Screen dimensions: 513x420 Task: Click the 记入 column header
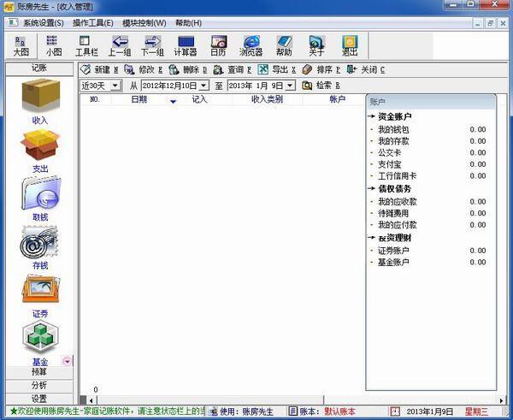pos(199,99)
